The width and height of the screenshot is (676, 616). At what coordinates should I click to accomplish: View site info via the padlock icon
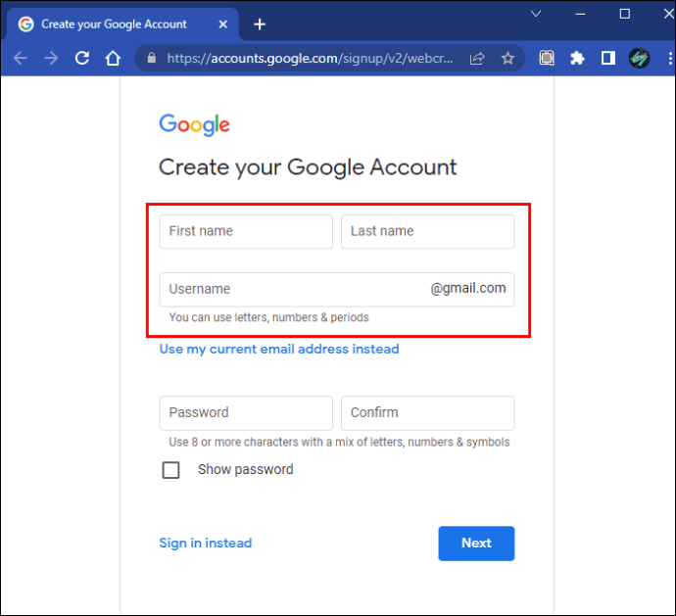point(151,59)
